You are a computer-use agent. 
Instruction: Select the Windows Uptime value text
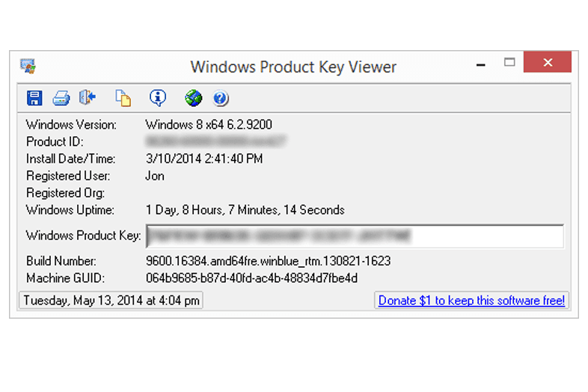tap(245, 209)
